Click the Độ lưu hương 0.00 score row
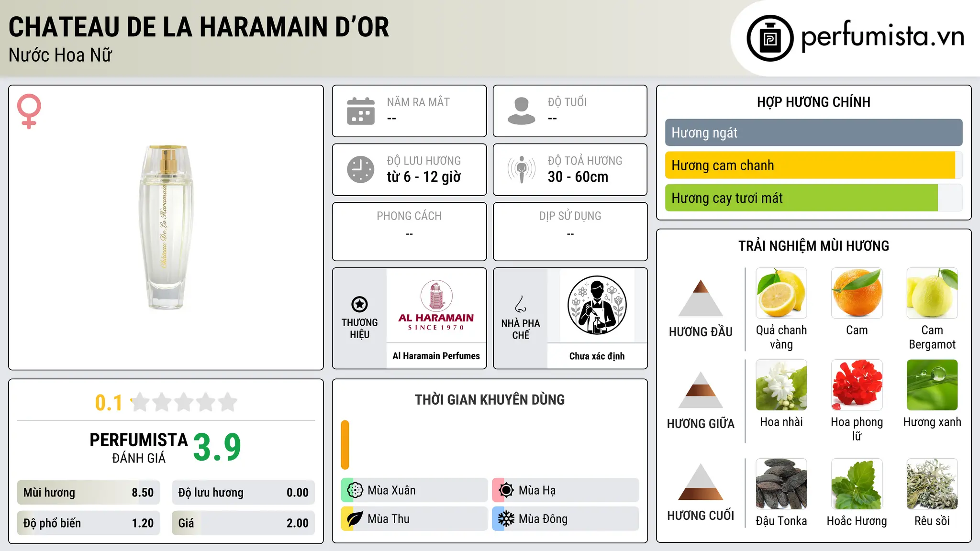Image resolution: width=980 pixels, height=551 pixels. (x=243, y=493)
